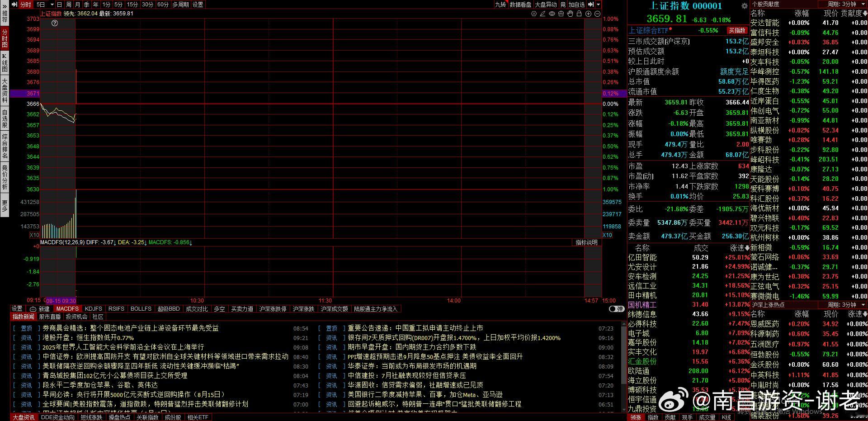This screenshot has width=868, height=421.
Task: Select the 周 weekly period
Action: 69,5
